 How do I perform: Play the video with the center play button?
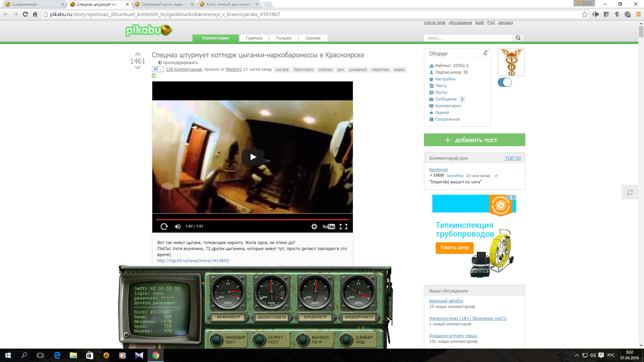click(252, 157)
